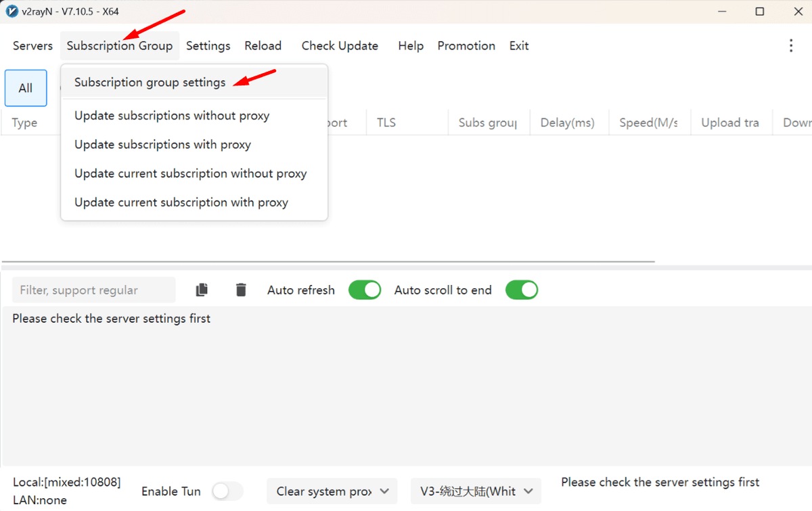This screenshot has height=511, width=812.
Task: Select Update subscriptions without proxy
Action: point(194,116)
